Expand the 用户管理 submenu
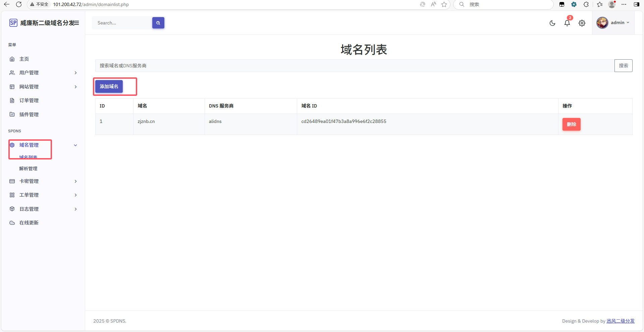Image resolution: width=644 pixels, height=332 pixels. (75, 73)
